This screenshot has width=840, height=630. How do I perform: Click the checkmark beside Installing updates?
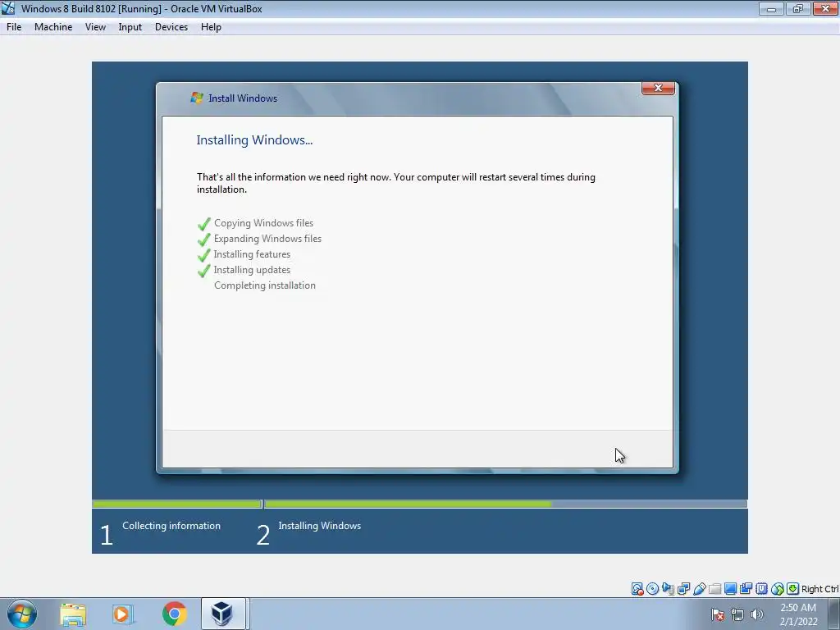(x=204, y=271)
